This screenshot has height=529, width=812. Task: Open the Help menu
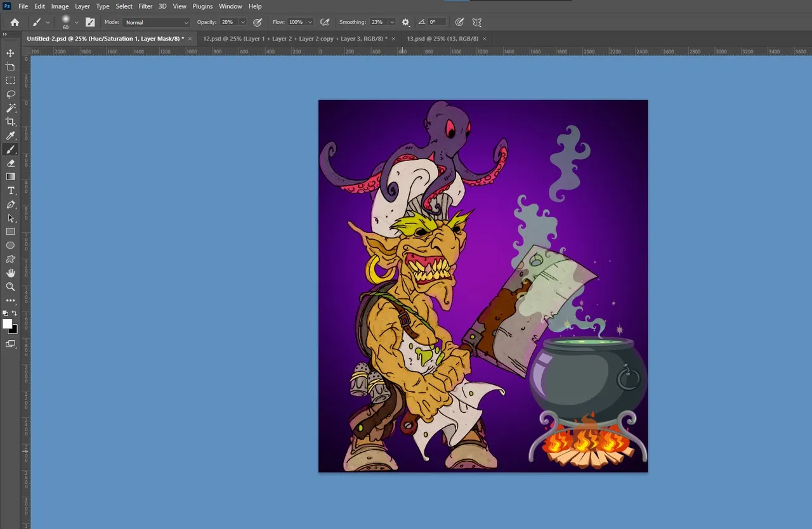pos(255,6)
